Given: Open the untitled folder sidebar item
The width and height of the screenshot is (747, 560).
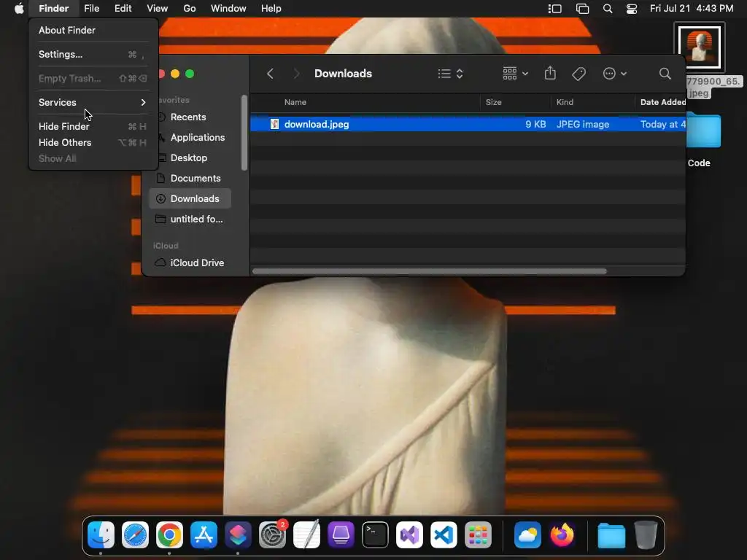Looking at the screenshot, I should click(190, 219).
